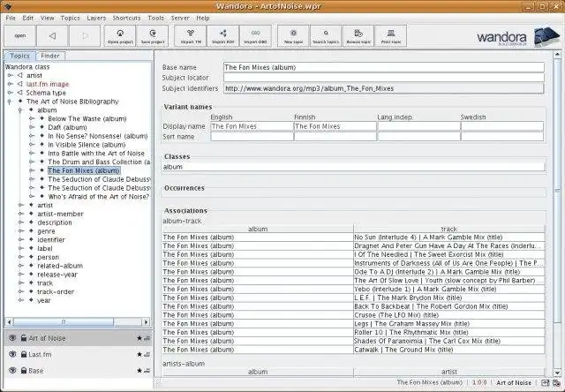Click the last status bar icon
Screen dimensions: 565x392
(556, 383)
